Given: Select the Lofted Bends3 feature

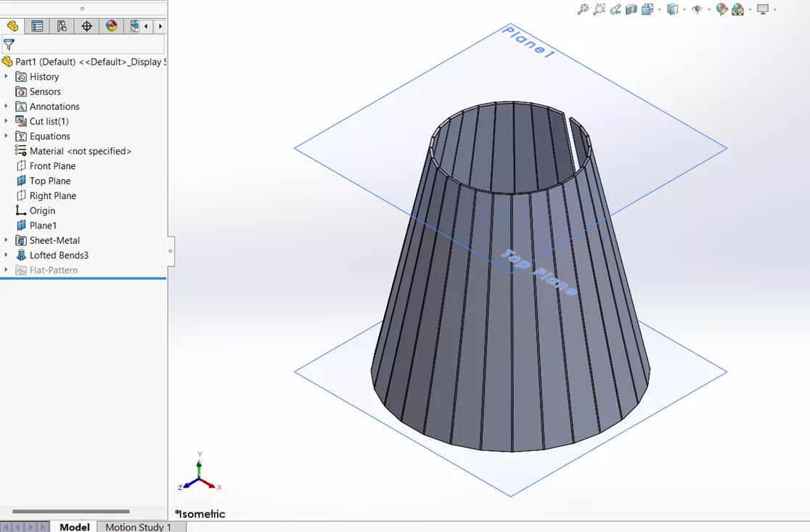Looking at the screenshot, I should 59,255.
